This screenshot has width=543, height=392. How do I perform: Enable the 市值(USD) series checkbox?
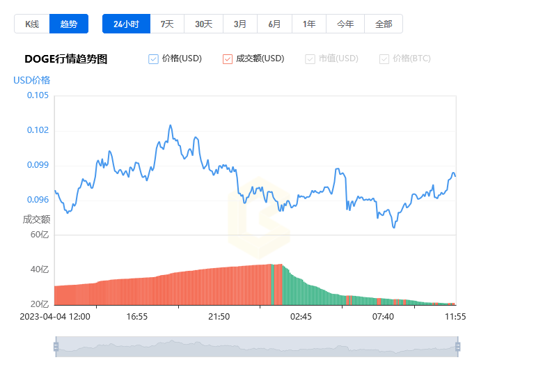click(x=310, y=59)
